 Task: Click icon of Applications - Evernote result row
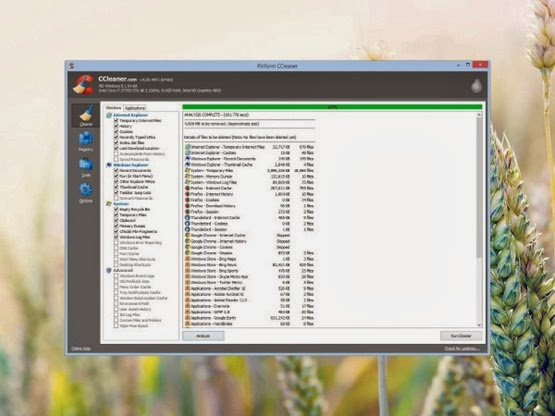coord(188,306)
